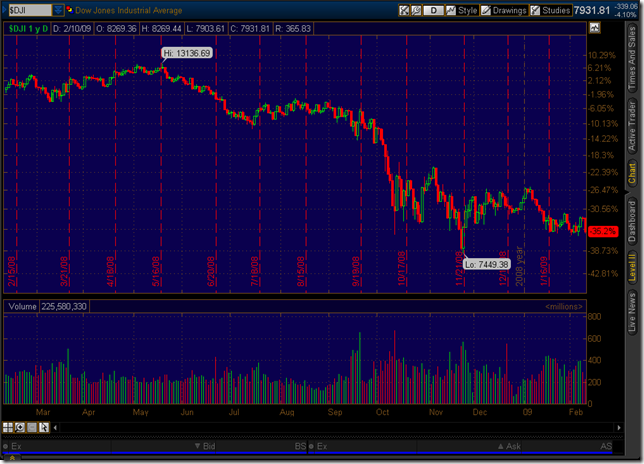Click the AS column header
The image size is (644, 464).
[x=606, y=446]
